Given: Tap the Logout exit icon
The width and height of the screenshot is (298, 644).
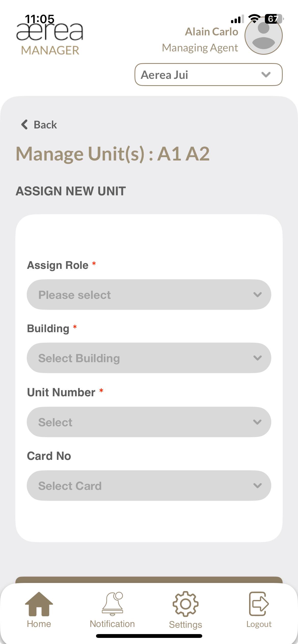Looking at the screenshot, I should [259, 604].
